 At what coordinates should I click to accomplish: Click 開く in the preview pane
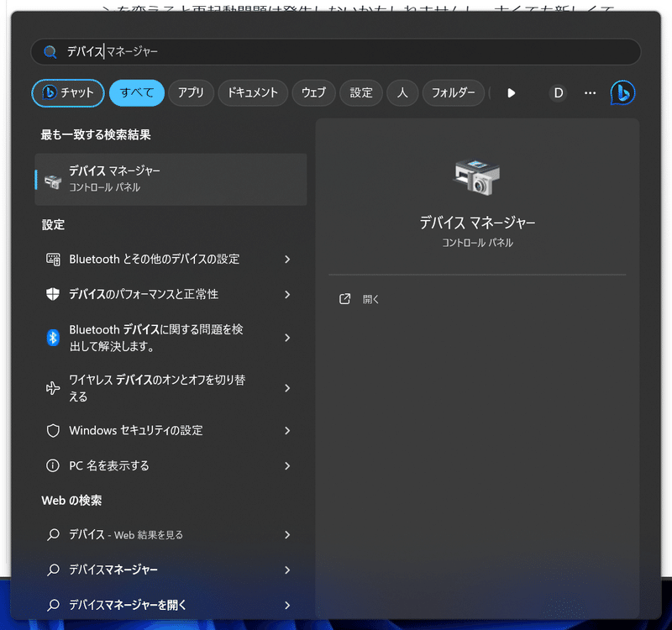click(x=370, y=299)
